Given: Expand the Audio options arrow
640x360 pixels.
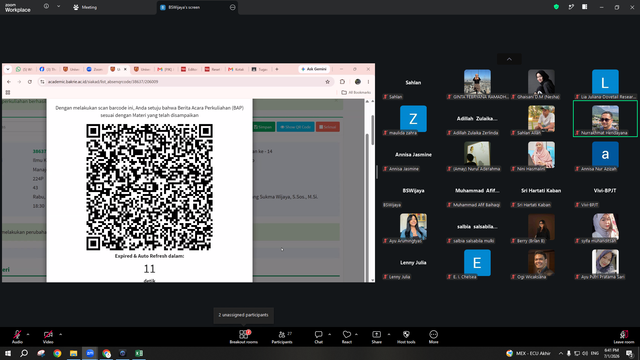Looking at the screenshot, I should [28, 334].
